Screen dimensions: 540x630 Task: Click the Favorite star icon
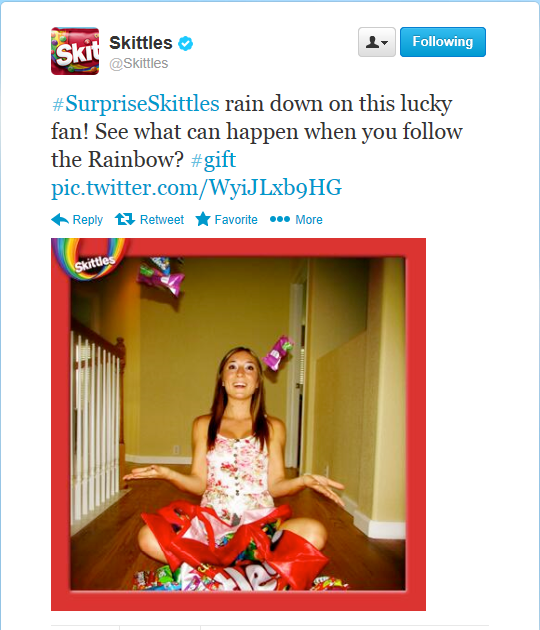203,219
